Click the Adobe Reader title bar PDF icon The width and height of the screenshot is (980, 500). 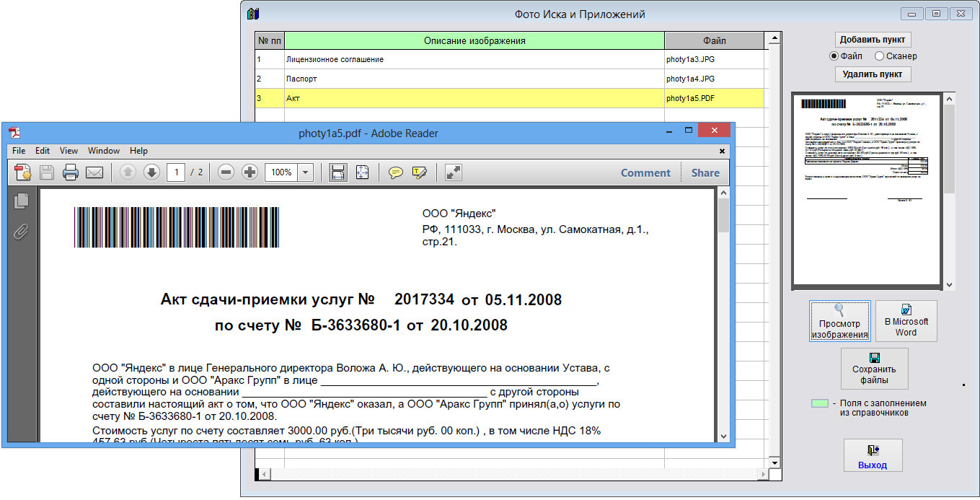14,132
